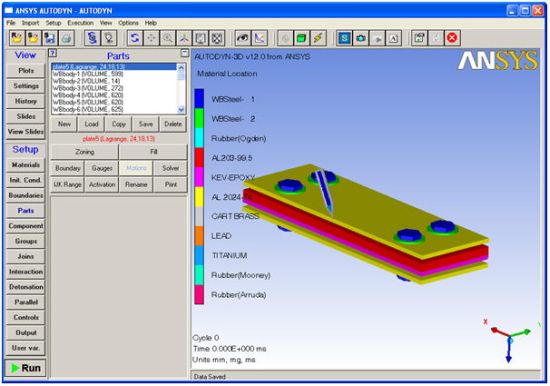Open the Options menu
Image resolution: width=550 pixels, height=386 pixels.
[128, 23]
